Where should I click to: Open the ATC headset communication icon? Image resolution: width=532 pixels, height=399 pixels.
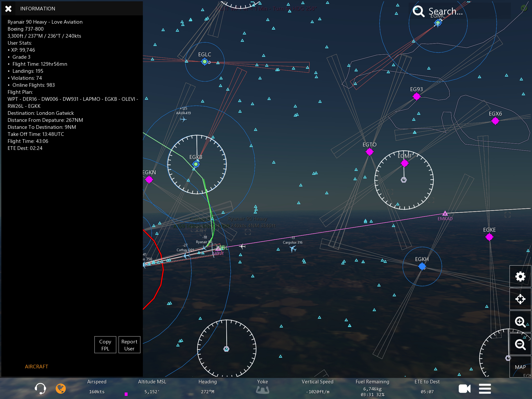(x=40, y=389)
